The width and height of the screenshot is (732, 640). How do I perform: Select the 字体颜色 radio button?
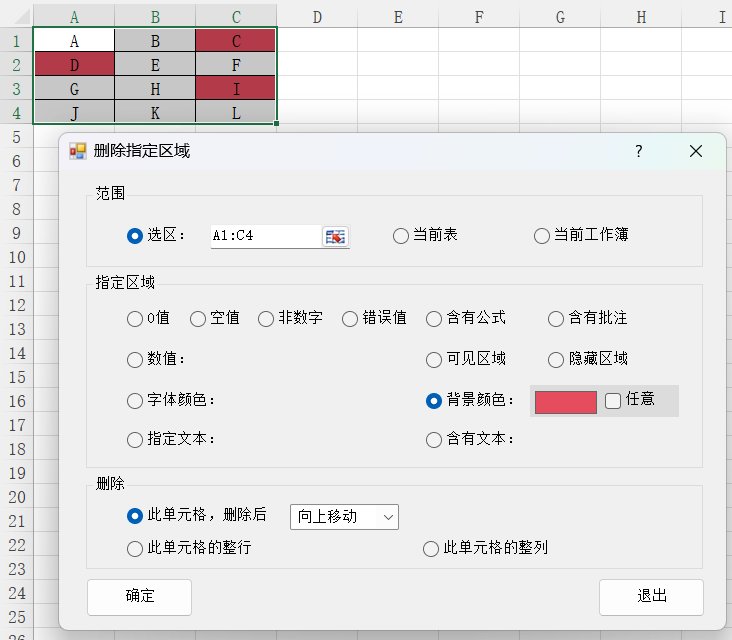tap(135, 401)
